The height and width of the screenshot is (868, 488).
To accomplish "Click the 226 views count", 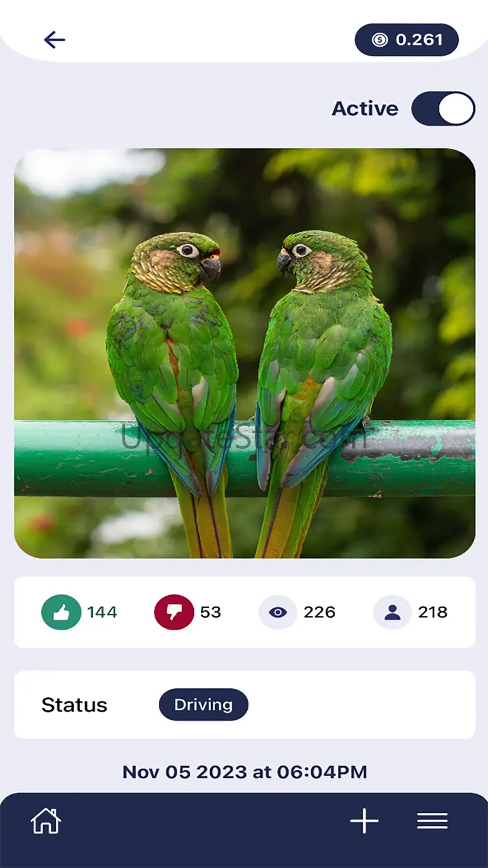I will (x=320, y=612).
